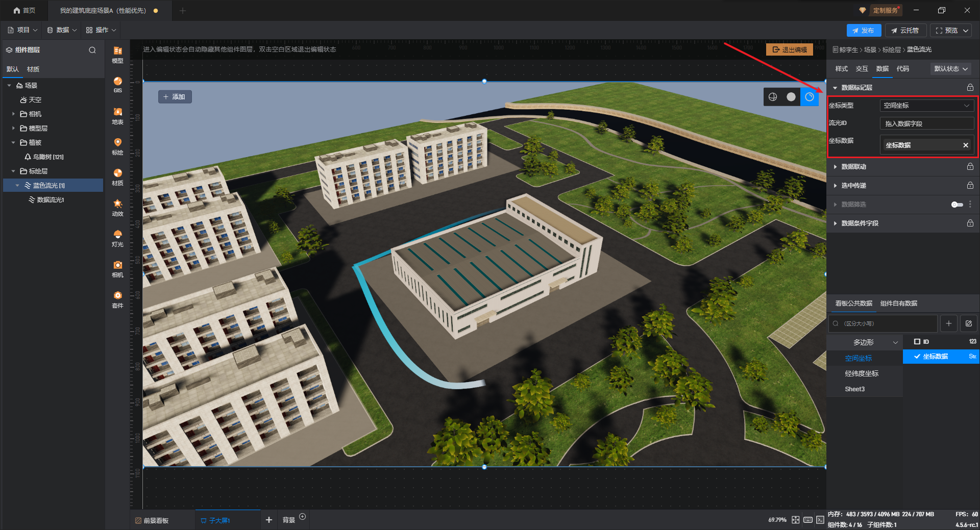Add a background with the circled plus icon
Image resolution: width=980 pixels, height=530 pixels.
pyautogui.click(x=303, y=517)
